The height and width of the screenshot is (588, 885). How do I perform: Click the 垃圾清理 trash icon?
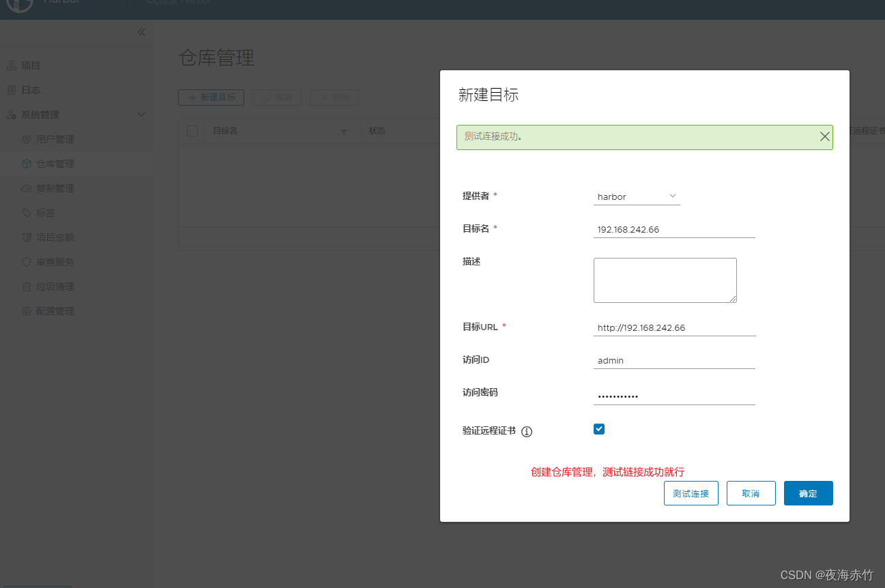27,286
